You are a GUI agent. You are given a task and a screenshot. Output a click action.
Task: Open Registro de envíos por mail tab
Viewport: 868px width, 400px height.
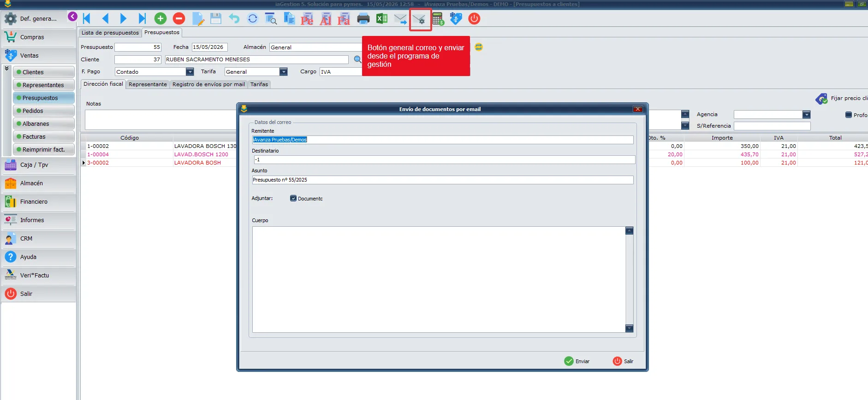(x=208, y=84)
